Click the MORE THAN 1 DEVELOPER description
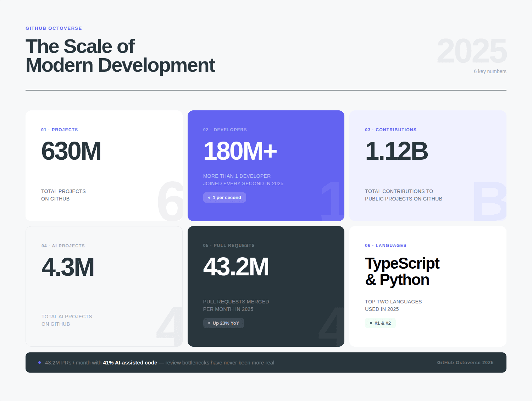This screenshot has height=401, width=532. point(243,180)
